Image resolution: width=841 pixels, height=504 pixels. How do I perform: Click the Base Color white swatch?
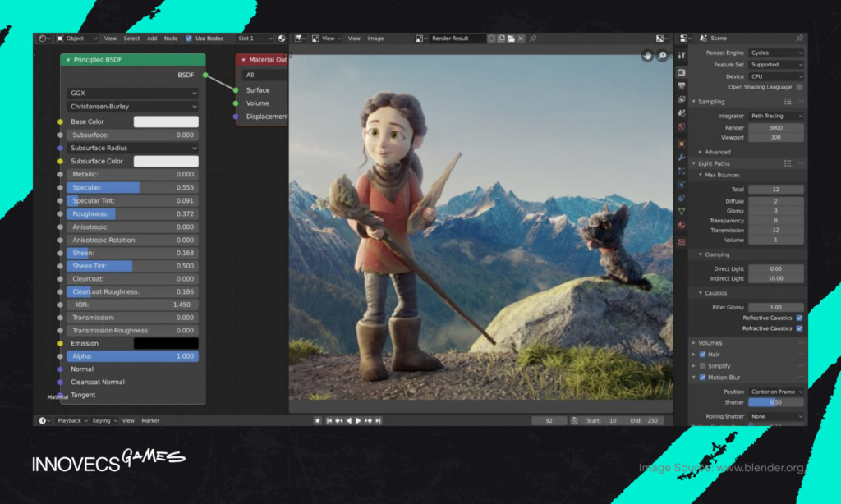tap(166, 121)
